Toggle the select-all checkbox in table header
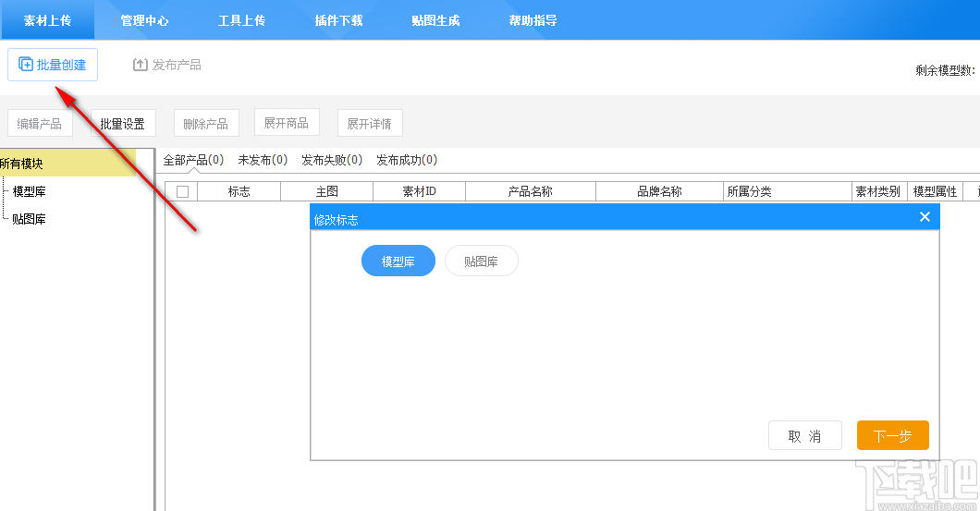Screen dimensions: 980x511 182,192
